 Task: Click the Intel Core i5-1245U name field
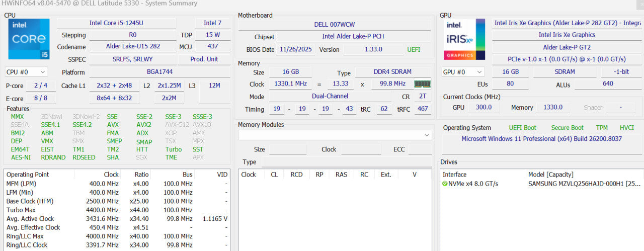click(116, 23)
